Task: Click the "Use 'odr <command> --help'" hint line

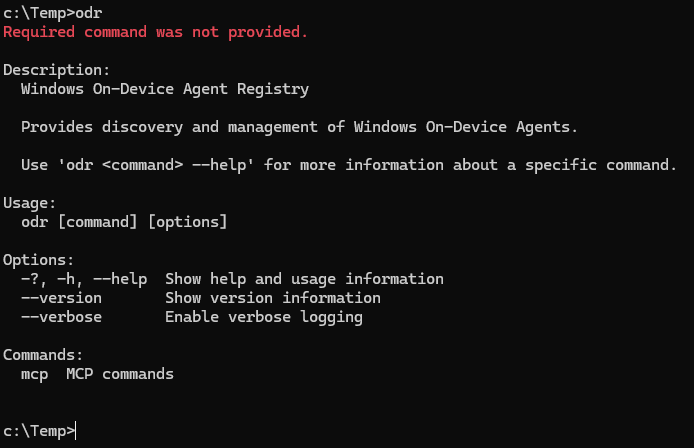Action: [349, 165]
